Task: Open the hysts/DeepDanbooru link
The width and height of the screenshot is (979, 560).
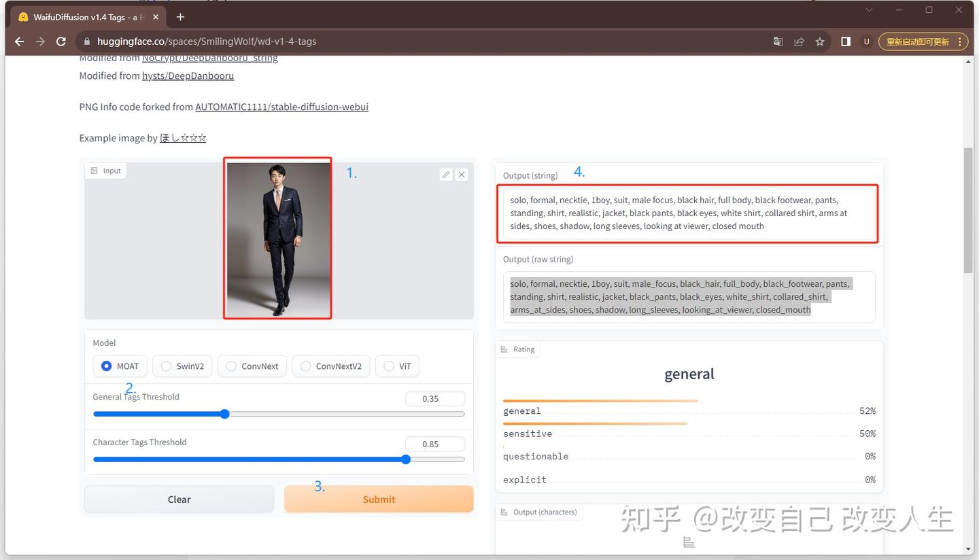Action: (188, 75)
